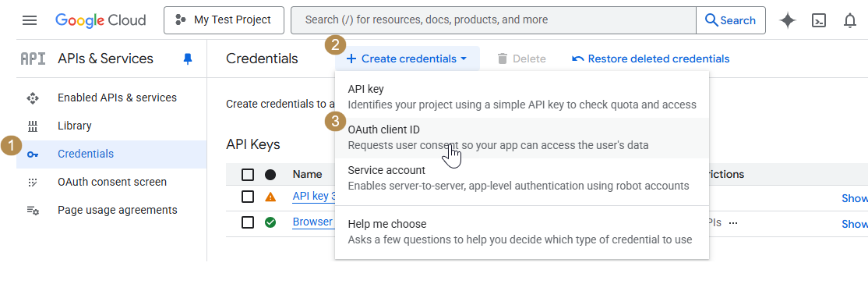
Task: Click the Library icon in sidebar
Action: (x=33, y=126)
